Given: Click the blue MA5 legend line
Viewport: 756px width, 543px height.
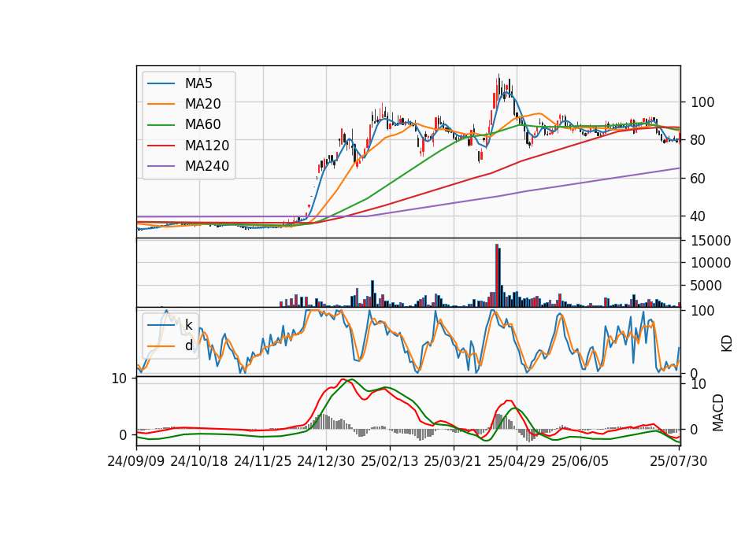Looking at the screenshot, I should pyautogui.click(x=161, y=83).
